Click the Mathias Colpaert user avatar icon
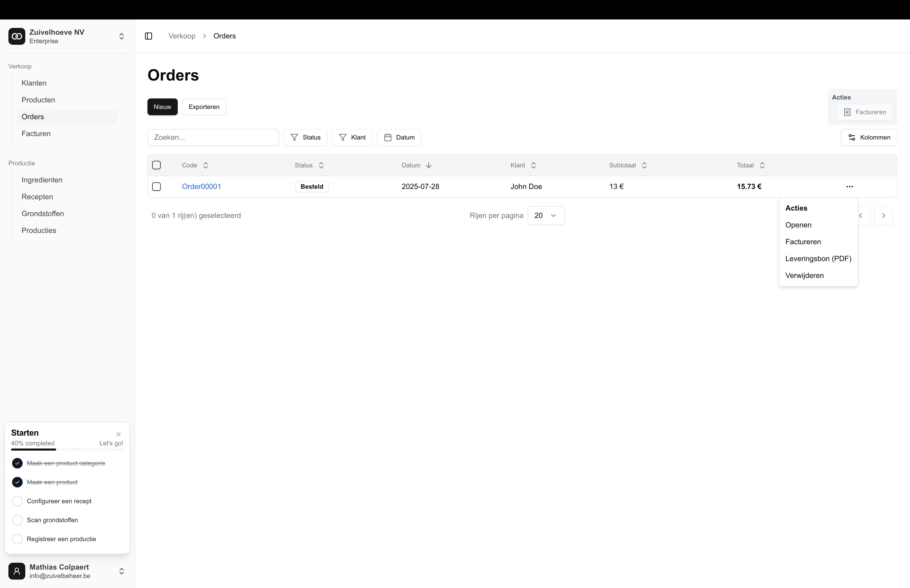The image size is (910, 588). tap(17, 571)
